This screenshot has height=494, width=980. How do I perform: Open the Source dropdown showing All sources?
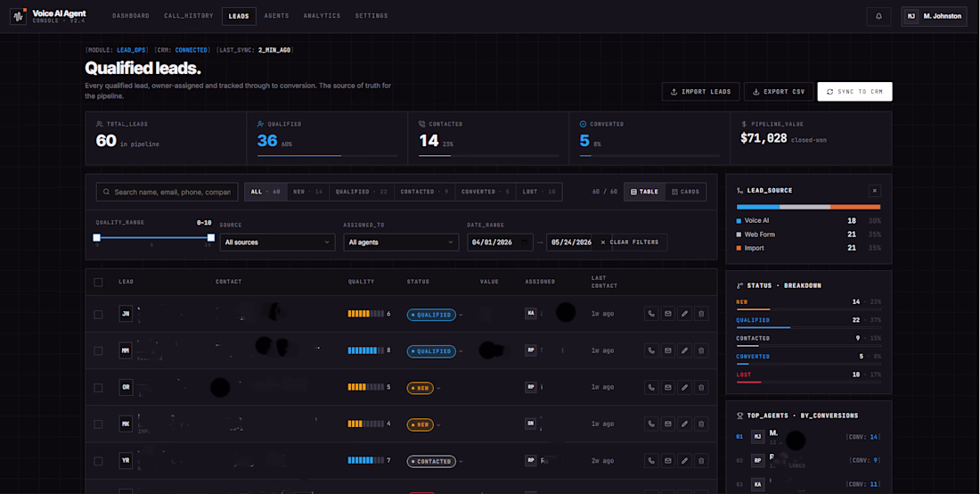point(277,242)
